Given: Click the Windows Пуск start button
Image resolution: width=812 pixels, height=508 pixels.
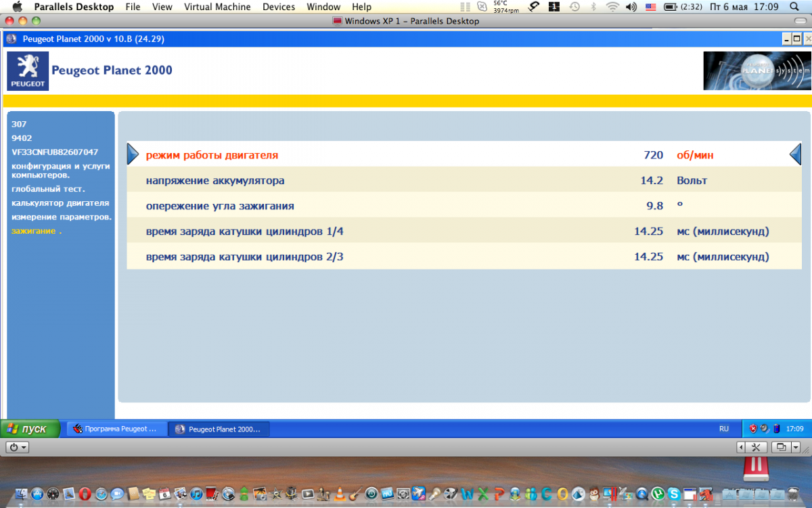Looking at the screenshot, I should (30, 429).
